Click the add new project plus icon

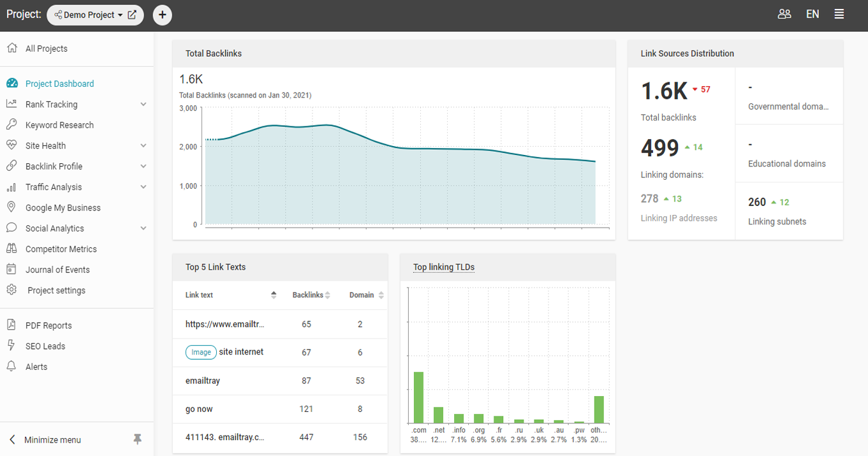point(163,15)
